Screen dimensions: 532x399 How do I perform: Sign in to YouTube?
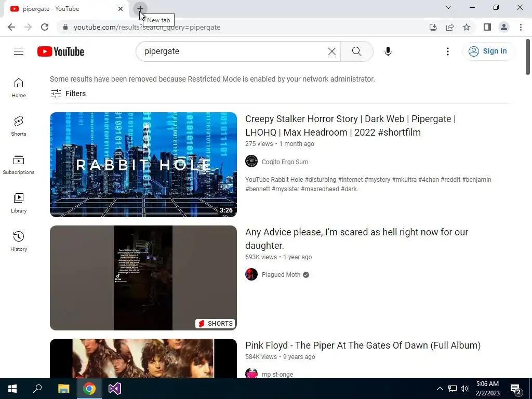[x=488, y=51]
